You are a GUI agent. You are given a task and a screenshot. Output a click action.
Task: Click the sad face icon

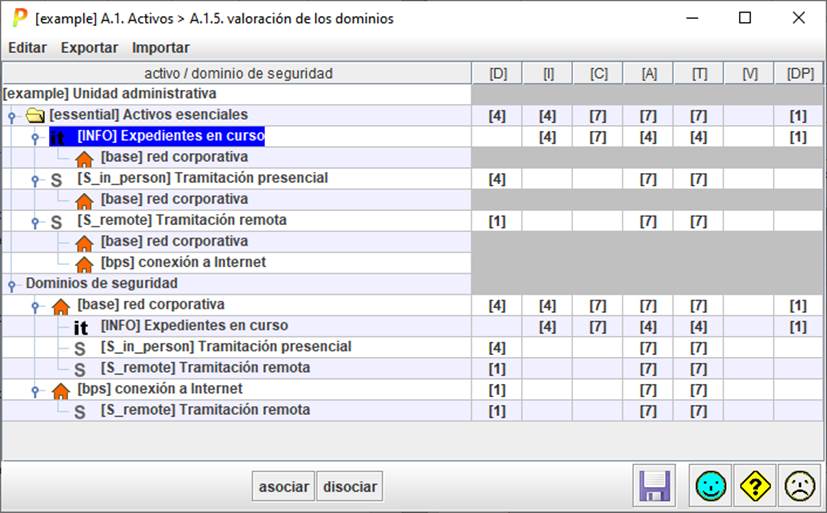[x=798, y=486]
